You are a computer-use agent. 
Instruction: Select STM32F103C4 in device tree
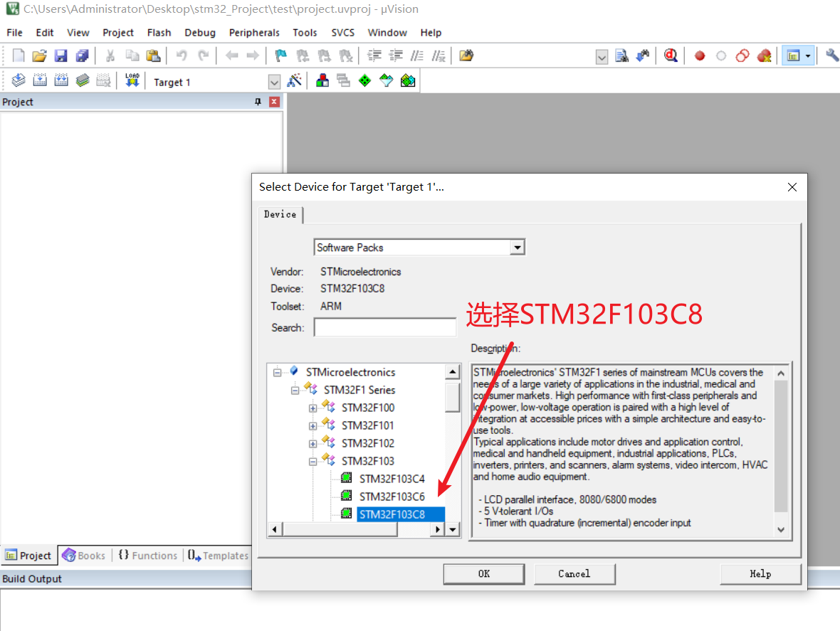[392, 479]
